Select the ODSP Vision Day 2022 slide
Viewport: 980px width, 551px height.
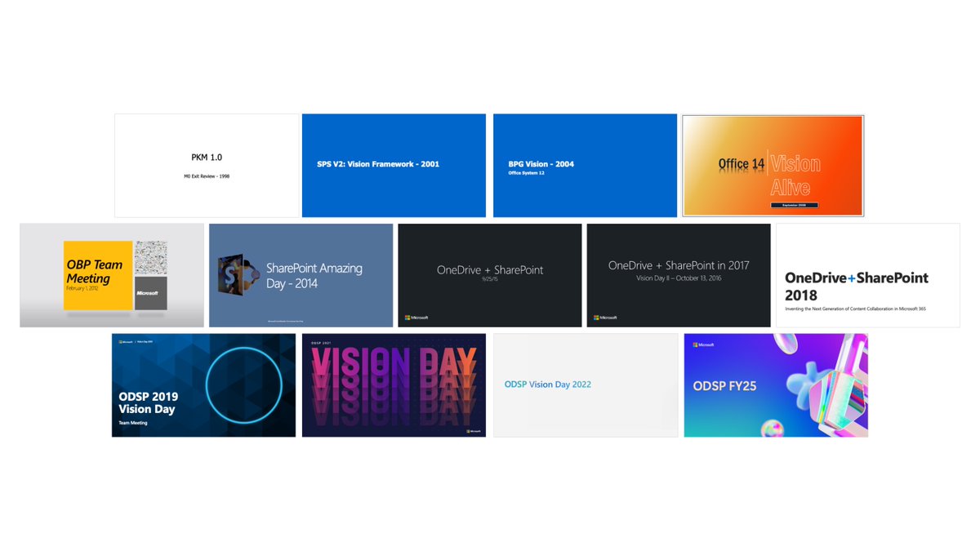pyautogui.click(x=586, y=384)
